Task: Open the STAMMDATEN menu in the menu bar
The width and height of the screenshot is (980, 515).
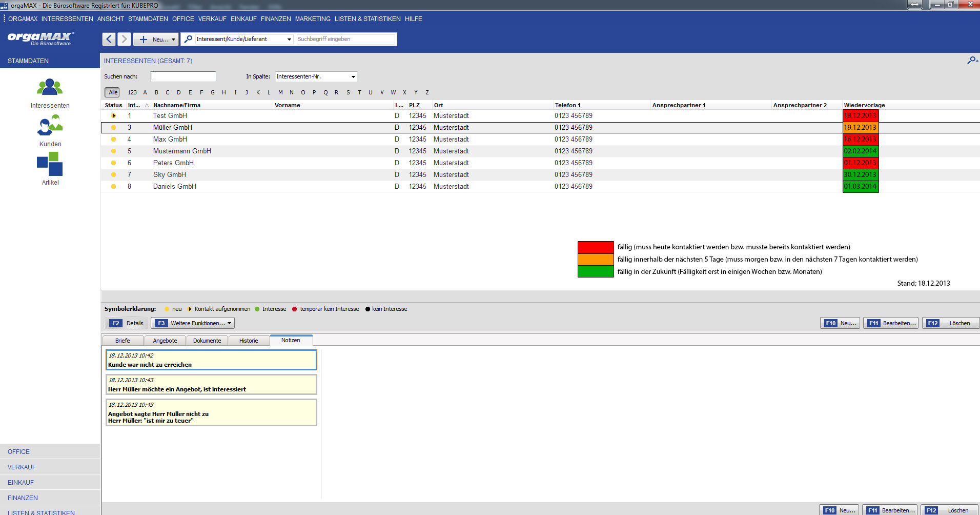Action: click(148, 19)
